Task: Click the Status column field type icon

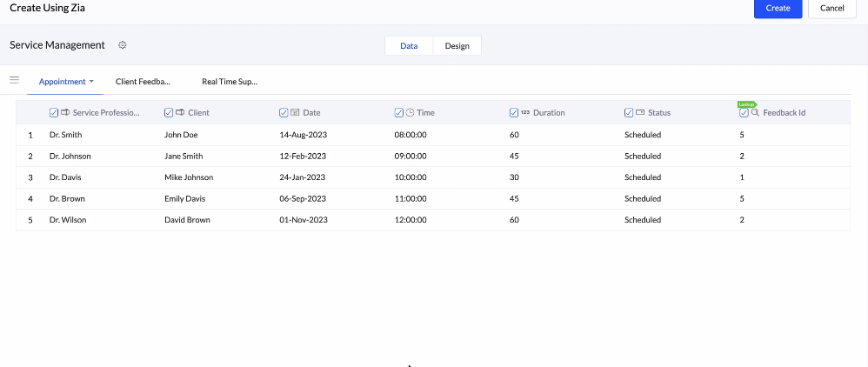Action: 639,112
